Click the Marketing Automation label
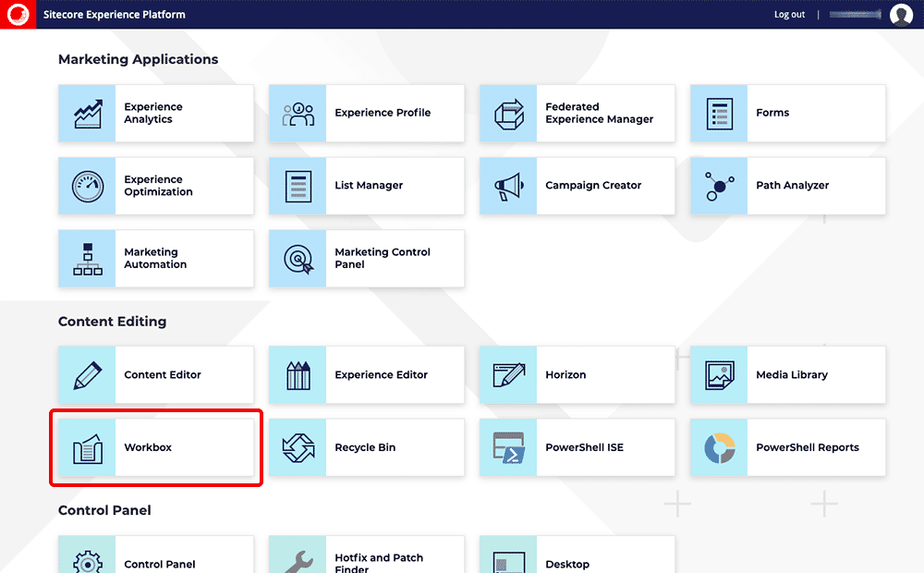This screenshot has height=573, width=924. pyautogui.click(x=155, y=258)
